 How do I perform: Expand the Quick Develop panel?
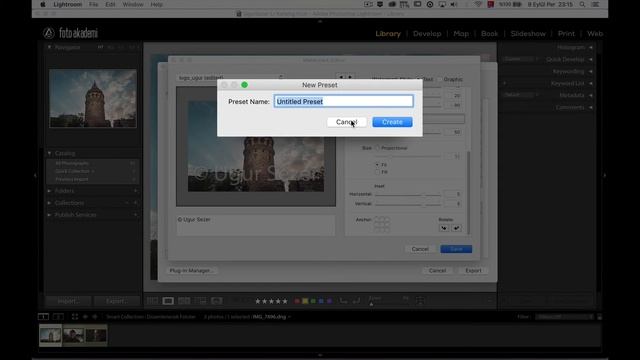(591, 60)
